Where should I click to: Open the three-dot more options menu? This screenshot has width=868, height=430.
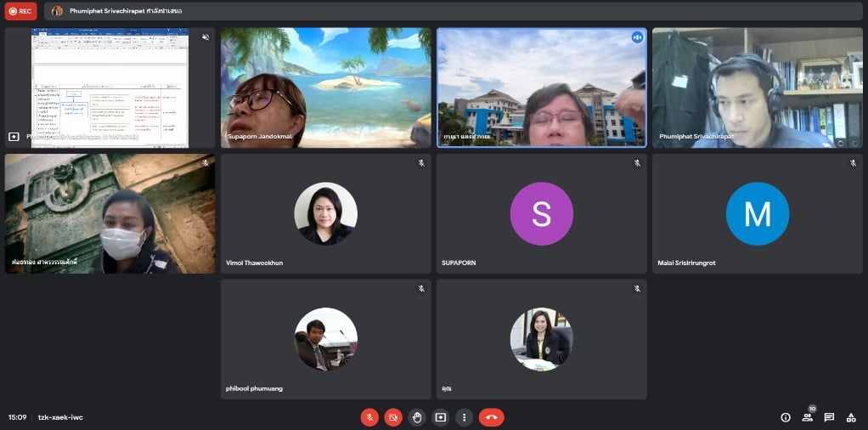[464, 417]
